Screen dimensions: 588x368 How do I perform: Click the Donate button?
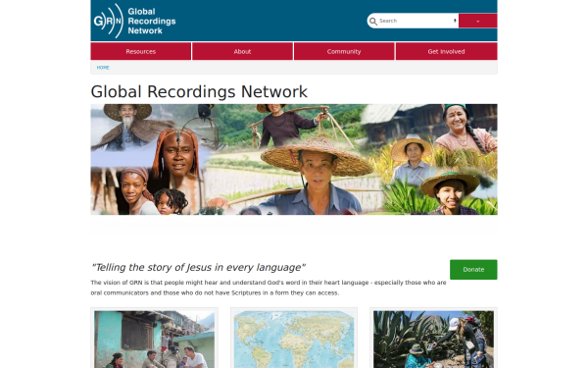[473, 269]
